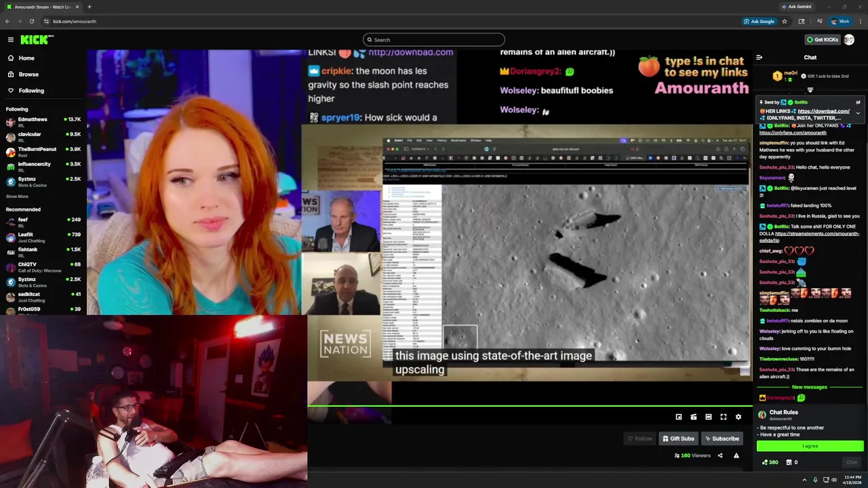Click the search field
This screenshot has height=488, width=868.
tap(434, 40)
